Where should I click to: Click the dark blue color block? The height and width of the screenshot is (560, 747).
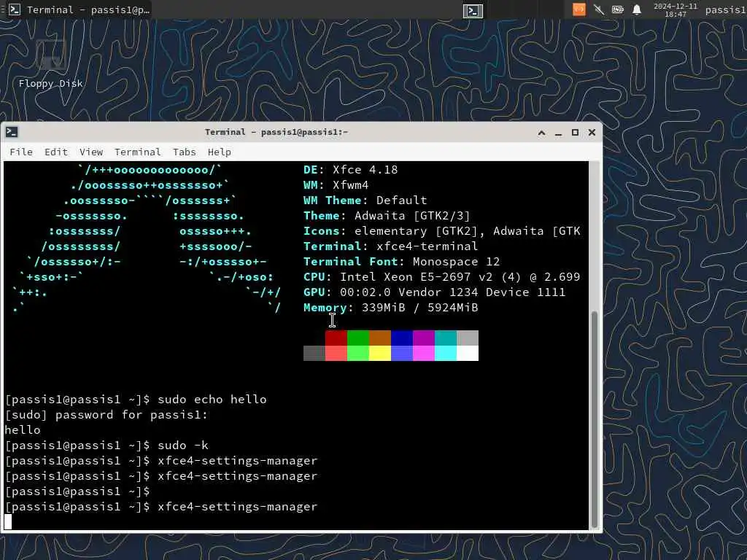coord(402,338)
